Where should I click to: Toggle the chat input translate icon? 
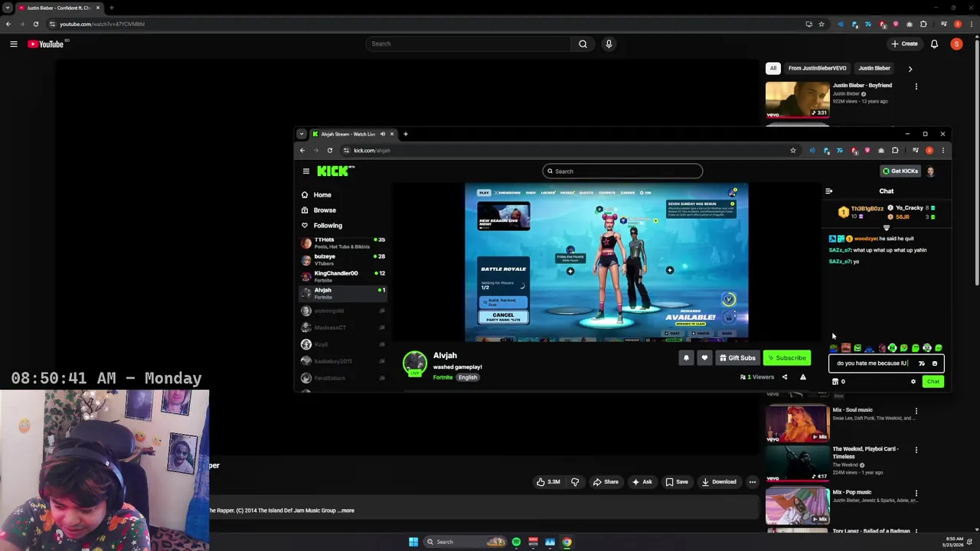[922, 364]
